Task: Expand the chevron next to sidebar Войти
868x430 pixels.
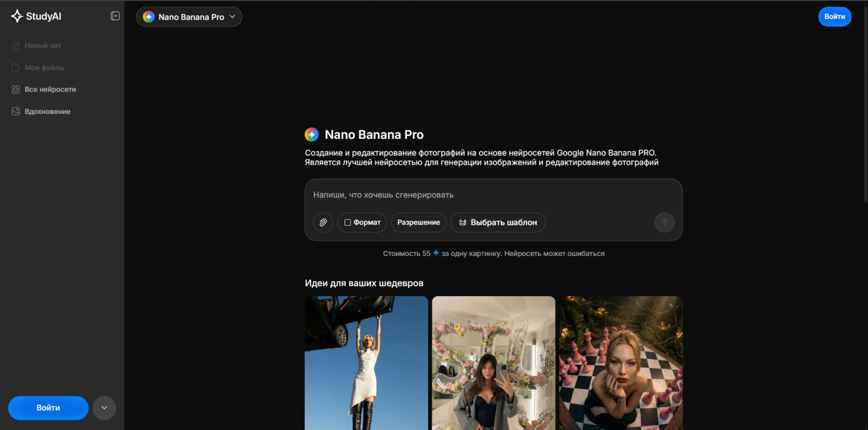Action: 104,408
